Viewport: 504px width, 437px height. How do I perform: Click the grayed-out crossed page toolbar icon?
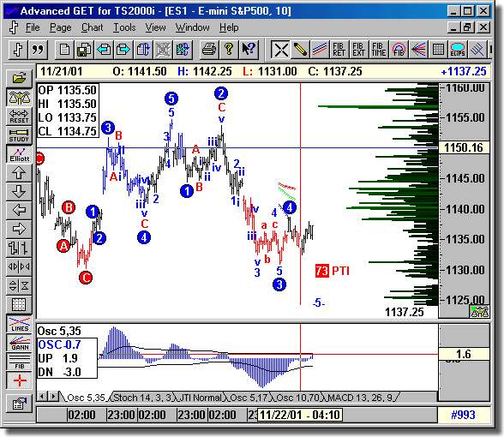163,50
